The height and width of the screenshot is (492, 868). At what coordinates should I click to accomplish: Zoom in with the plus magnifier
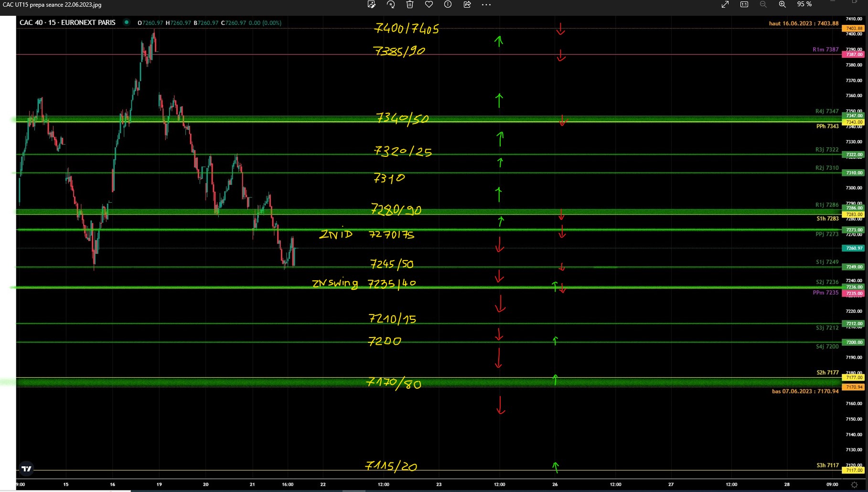[x=782, y=4]
